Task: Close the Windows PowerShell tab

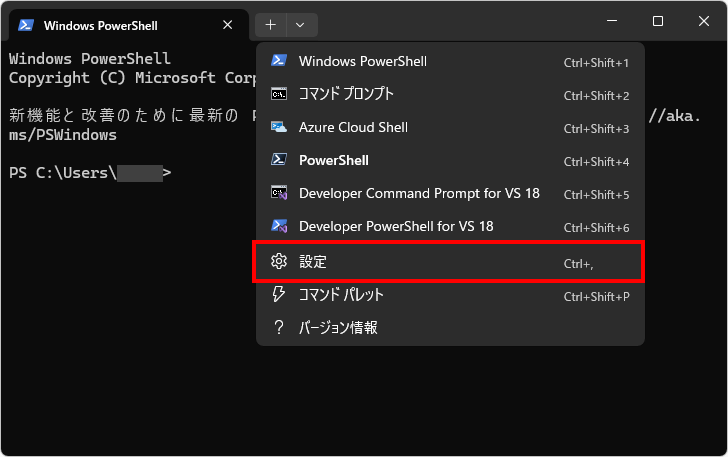Action: click(228, 25)
